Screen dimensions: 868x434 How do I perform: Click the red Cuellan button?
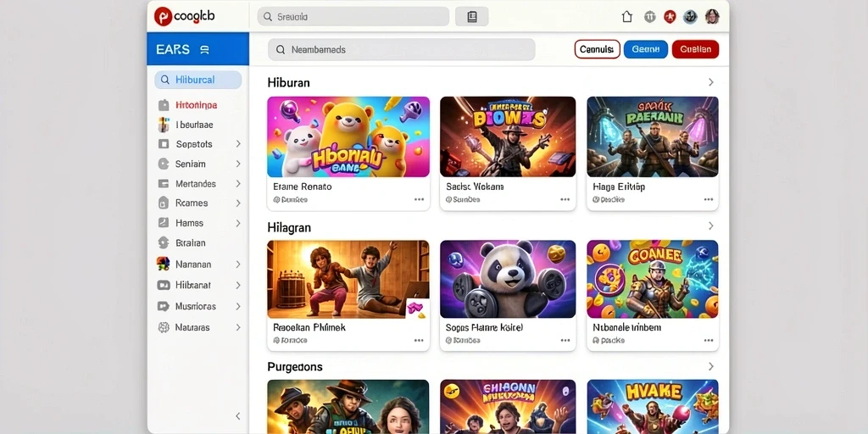point(695,49)
